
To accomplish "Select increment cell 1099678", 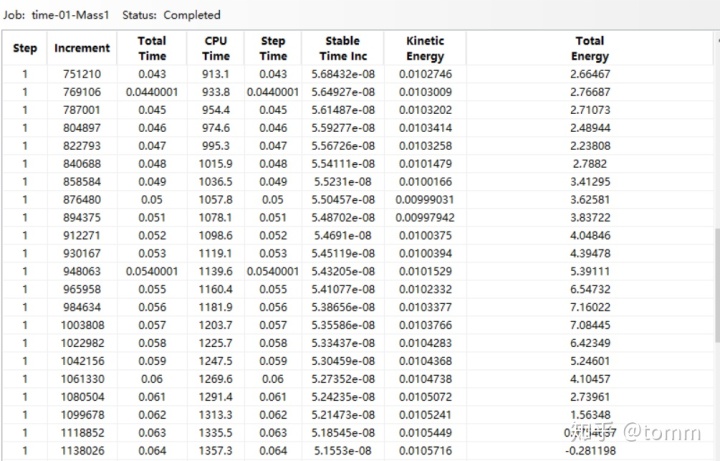I will click(83, 415).
